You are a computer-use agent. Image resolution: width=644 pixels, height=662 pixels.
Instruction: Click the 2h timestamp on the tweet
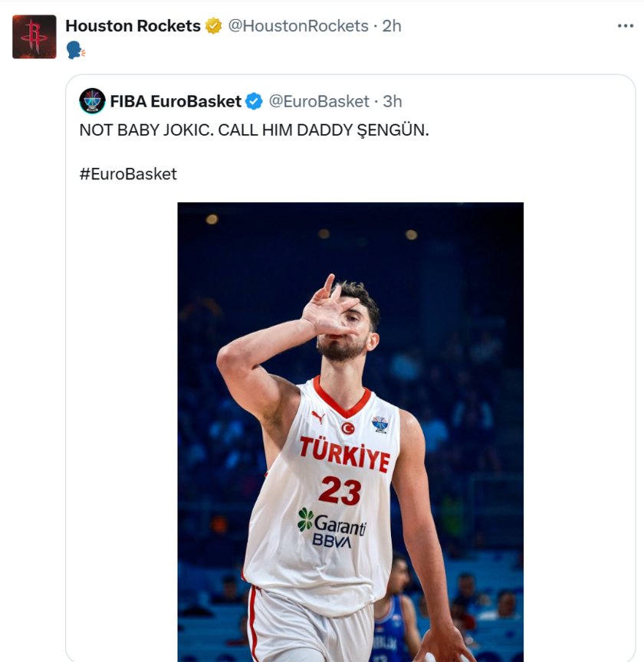pos(392,26)
